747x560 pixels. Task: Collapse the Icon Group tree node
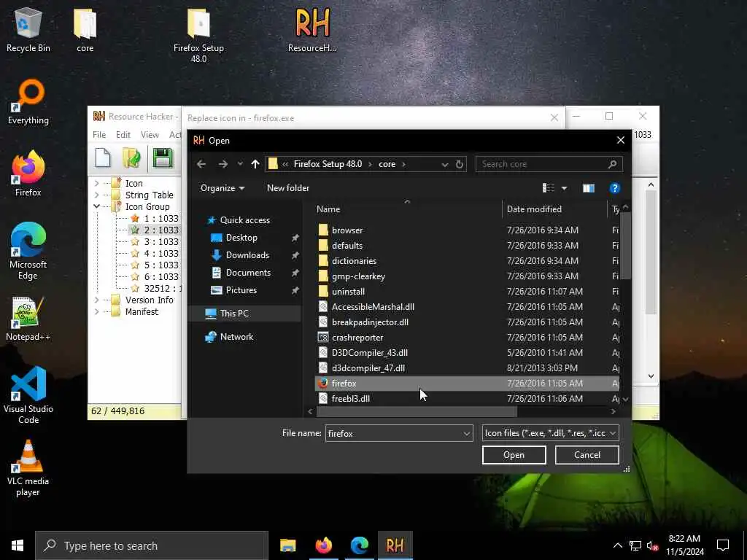coord(97,206)
